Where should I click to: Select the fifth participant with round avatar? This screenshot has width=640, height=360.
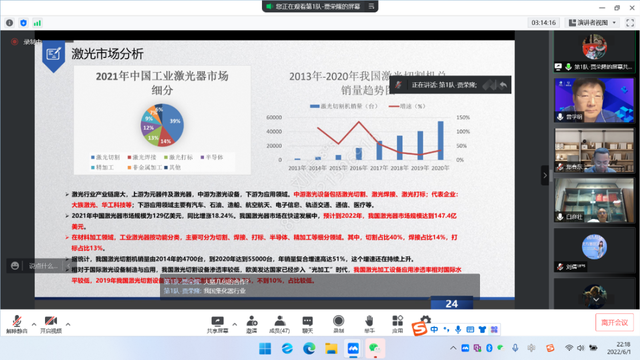[594, 250]
